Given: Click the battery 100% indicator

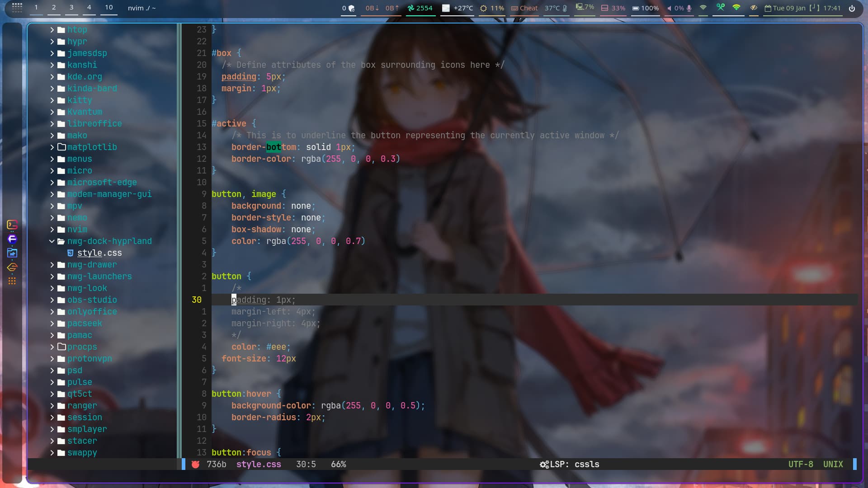Looking at the screenshot, I should click(646, 8).
